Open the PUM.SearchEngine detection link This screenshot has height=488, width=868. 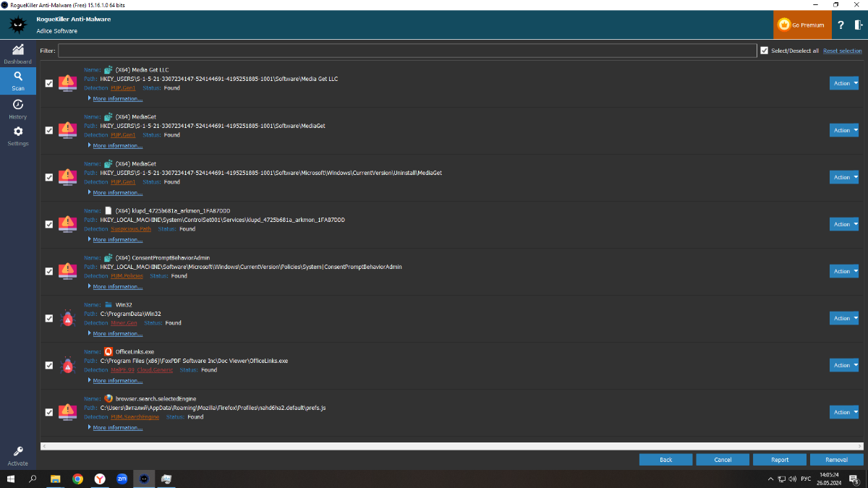click(135, 417)
